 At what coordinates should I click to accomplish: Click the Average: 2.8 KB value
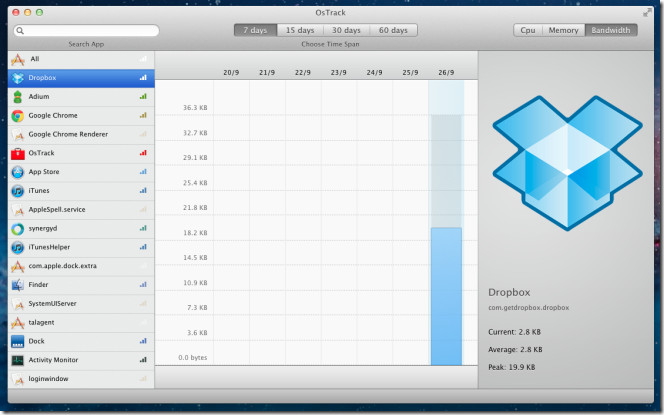[x=515, y=349]
